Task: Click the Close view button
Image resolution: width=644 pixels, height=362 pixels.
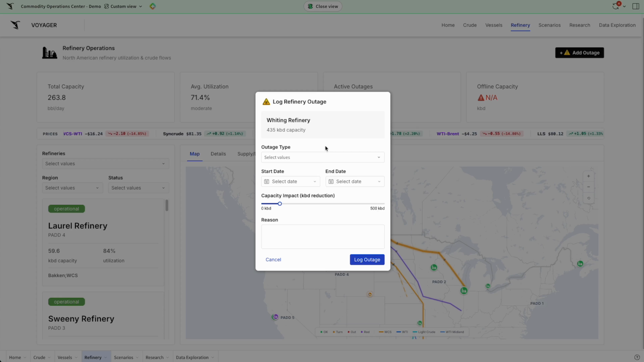Action: pyautogui.click(x=323, y=6)
